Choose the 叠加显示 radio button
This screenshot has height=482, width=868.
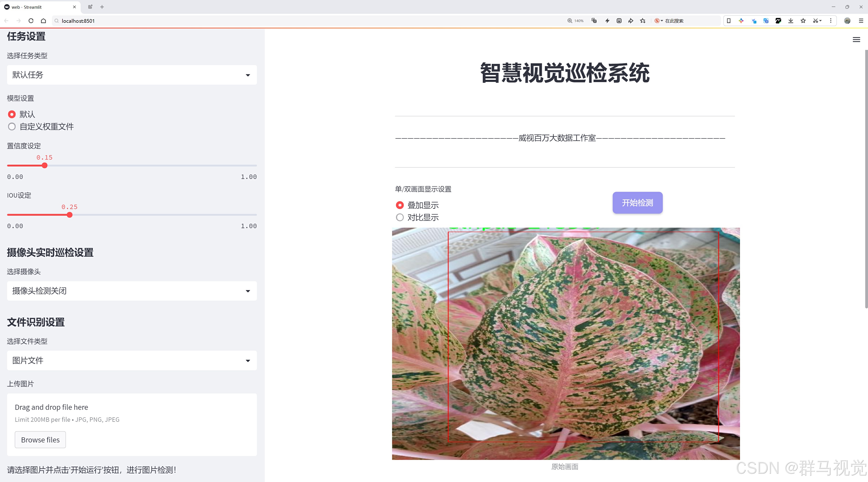click(400, 205)
